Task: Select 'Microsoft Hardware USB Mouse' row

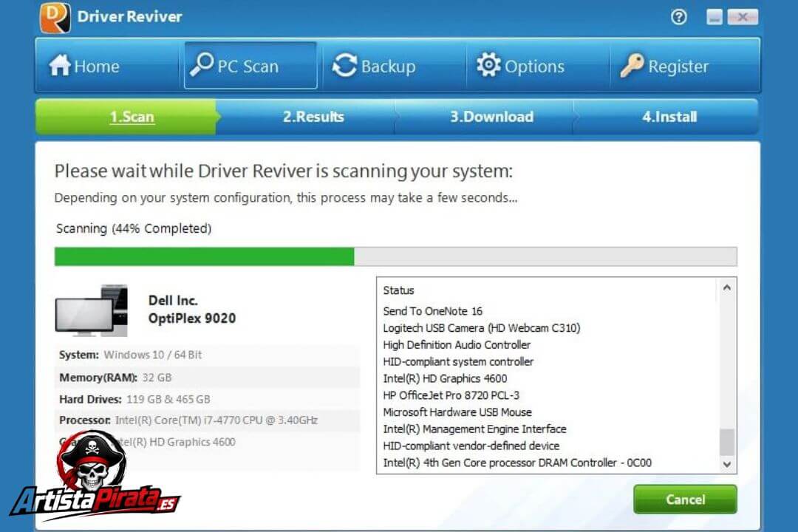Action: point(457,412)
